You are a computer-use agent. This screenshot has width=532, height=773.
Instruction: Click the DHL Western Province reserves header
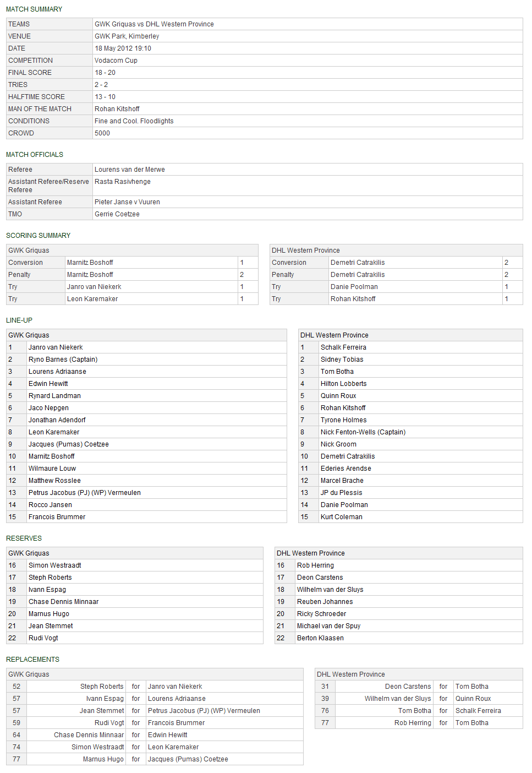(x=310, y=553)
